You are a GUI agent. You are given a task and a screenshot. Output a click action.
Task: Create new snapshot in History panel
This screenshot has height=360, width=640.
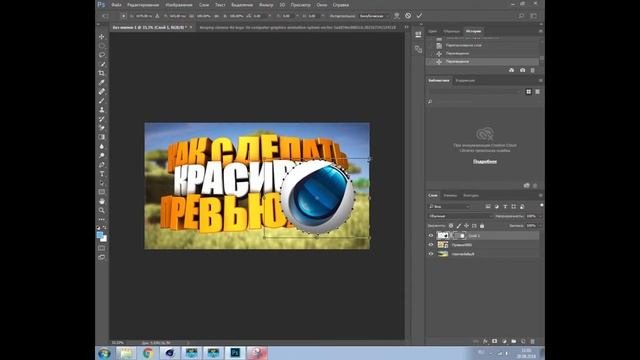(522, 70)
